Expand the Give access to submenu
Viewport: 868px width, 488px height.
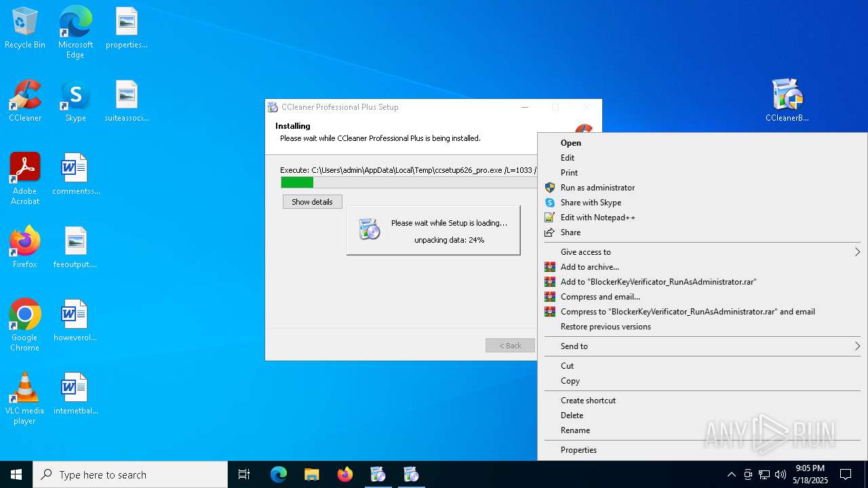coord(702,252)
